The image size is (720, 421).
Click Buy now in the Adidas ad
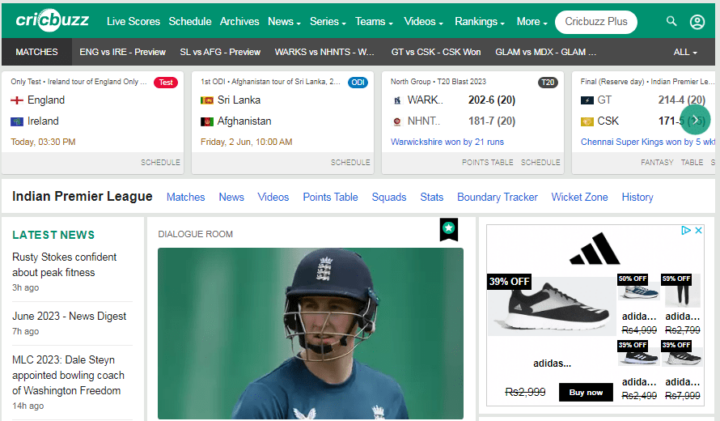[585, 392]
